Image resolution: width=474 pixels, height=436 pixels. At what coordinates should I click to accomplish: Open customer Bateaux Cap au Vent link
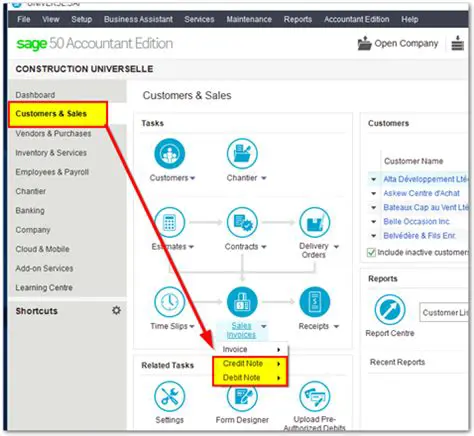426,208
